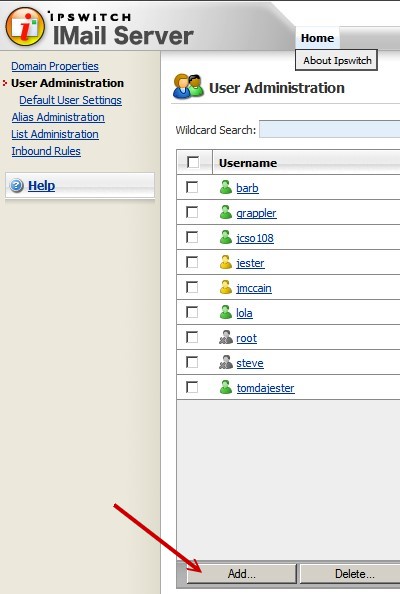
Task: Click the Add... button
Action: pos(241,574)
